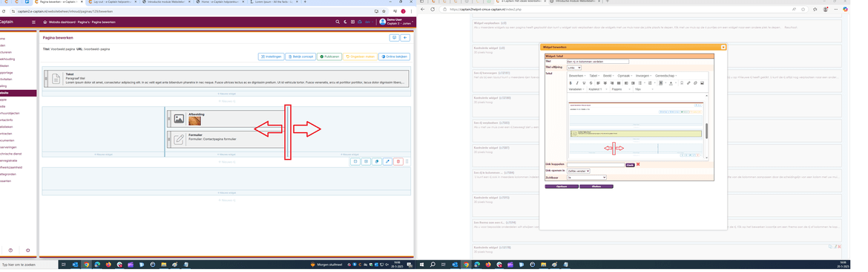This screenshot has height=272, width=868.
Task: Open the Link openen in dropdown
Action: pos(579,171)
